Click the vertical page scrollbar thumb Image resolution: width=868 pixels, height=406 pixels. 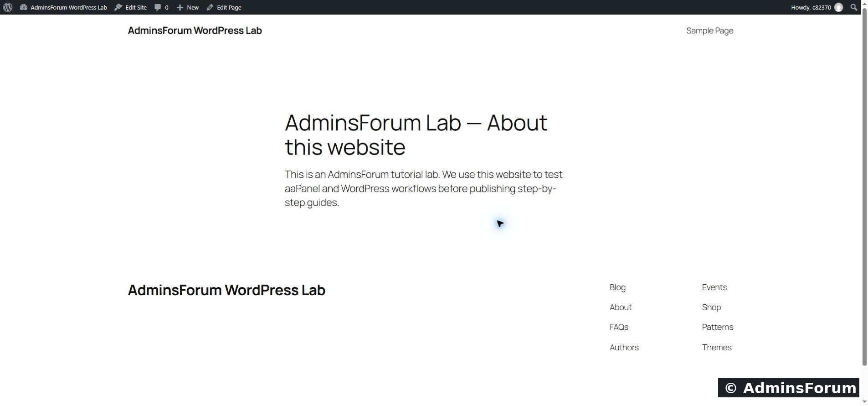(864, 187)
